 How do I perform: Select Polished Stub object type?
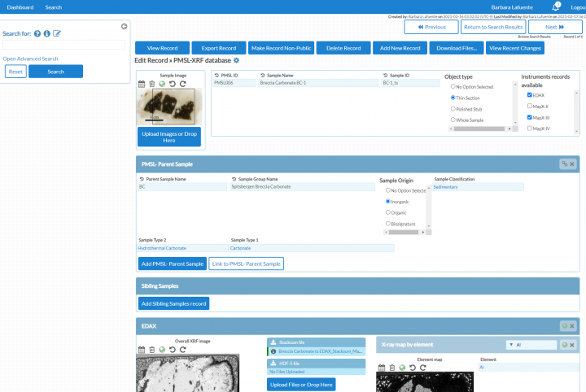coord(453,109)
